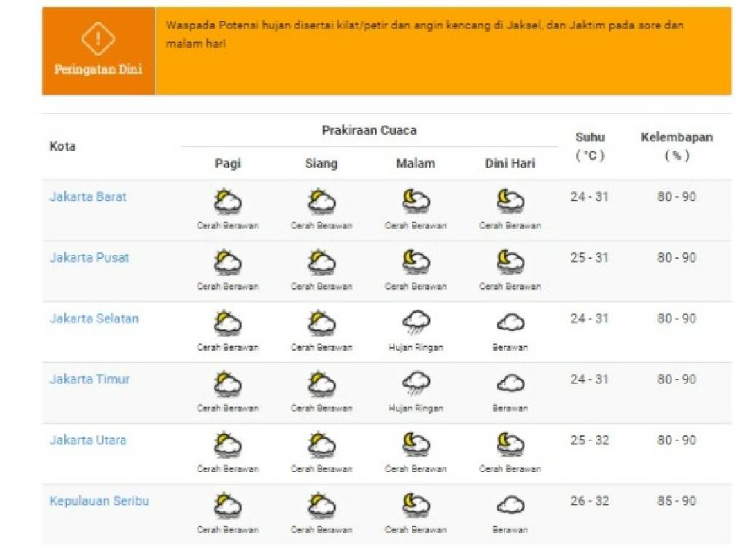
Task: Open the Kepulauan Seribu link
Action: (99, 501)
